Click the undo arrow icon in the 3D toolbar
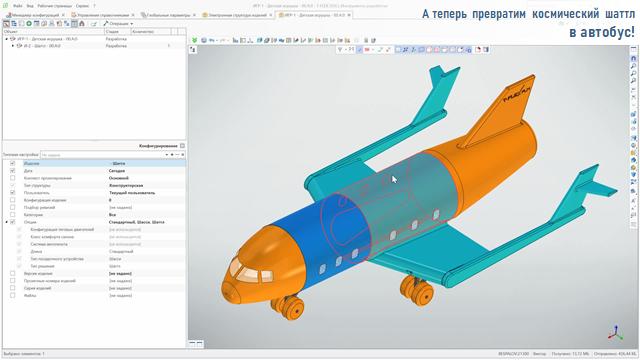This screenshot has height=360, width=640. [211, 40]
